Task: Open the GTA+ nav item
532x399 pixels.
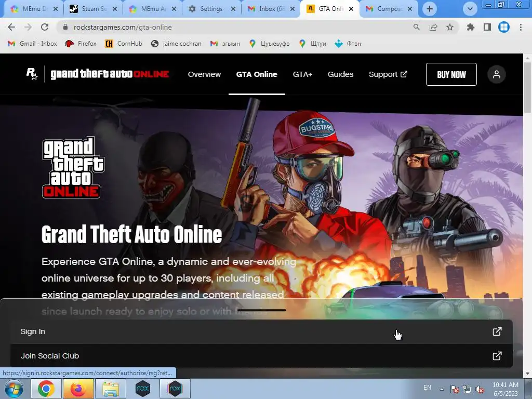Action: pos(302,74)
